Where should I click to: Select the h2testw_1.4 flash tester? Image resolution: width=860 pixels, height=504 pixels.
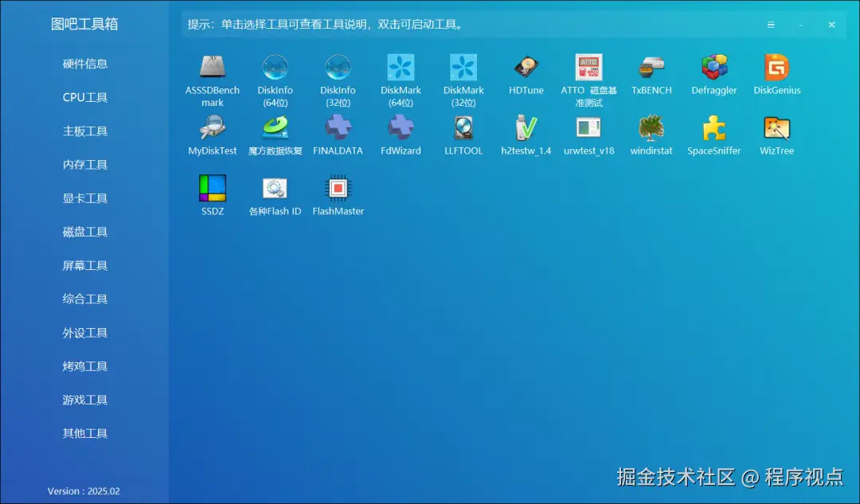pyautogui.click(x=526, y=133)
